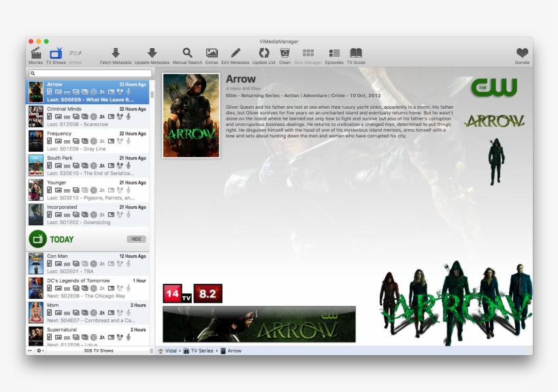Switch to the Movies section
Screen dimensions: 558x392
(35, 53)
